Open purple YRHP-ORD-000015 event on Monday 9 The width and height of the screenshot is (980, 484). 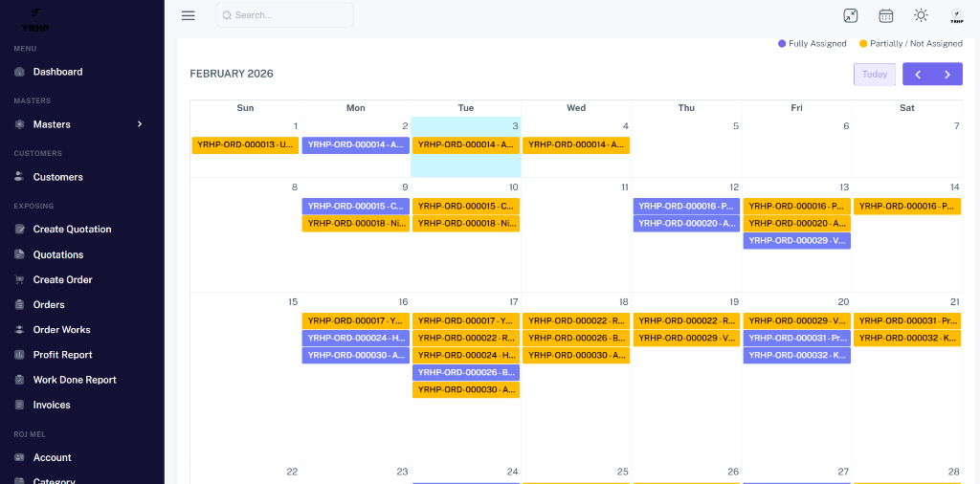356,206
